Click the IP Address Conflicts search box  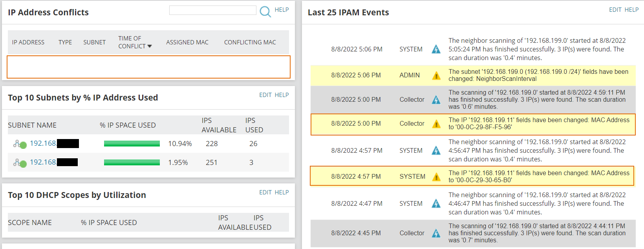coord(212,10)
